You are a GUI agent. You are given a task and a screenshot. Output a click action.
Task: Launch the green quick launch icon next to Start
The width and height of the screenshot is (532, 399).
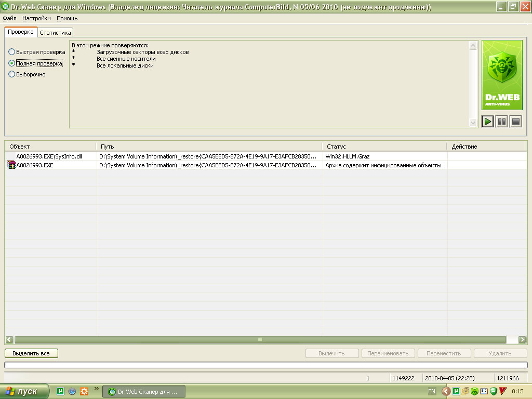[60, 391]
